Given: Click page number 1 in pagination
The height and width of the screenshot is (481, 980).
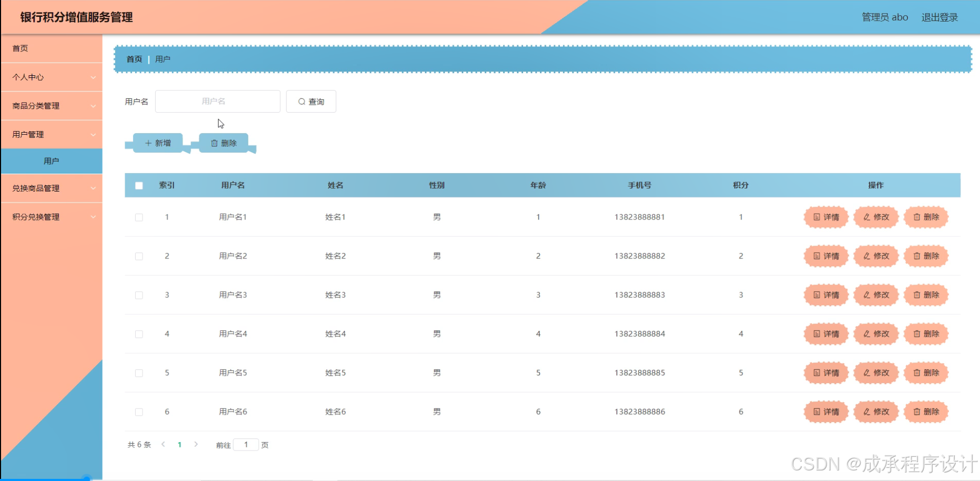Looking at the screenshot, I should (x=180, y=444).
